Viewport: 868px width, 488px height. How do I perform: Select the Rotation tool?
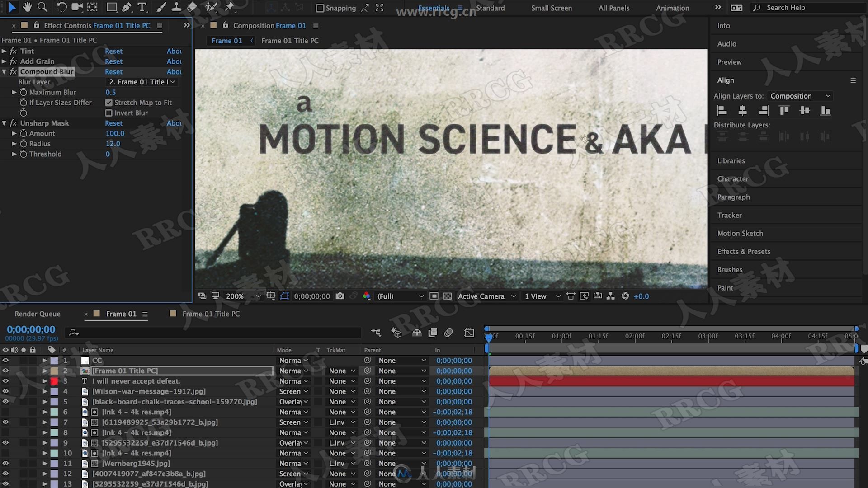coord(61,7)
